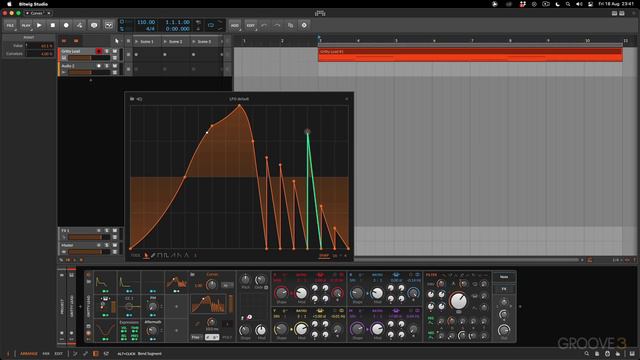Image resolution: width=640 pixels, height=360 pixels.
Task: Solo the Gritty Lead track
Action: pos(107,51)
